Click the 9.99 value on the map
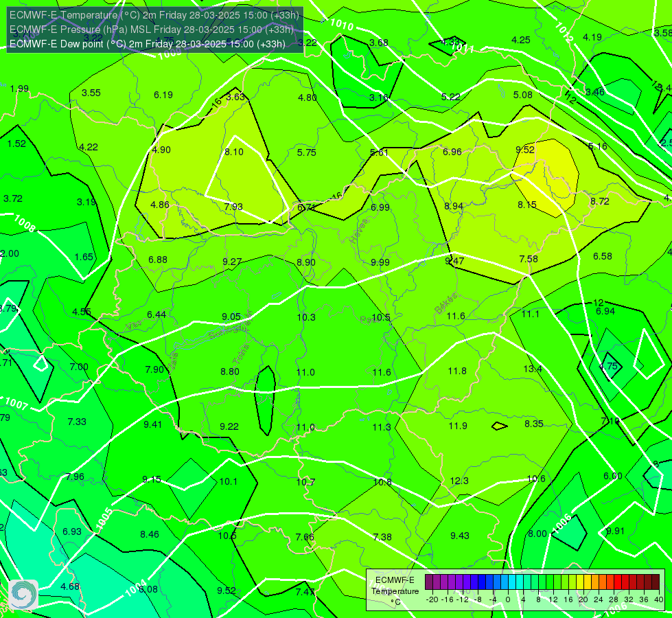672x618 pixels. point(380,262)
